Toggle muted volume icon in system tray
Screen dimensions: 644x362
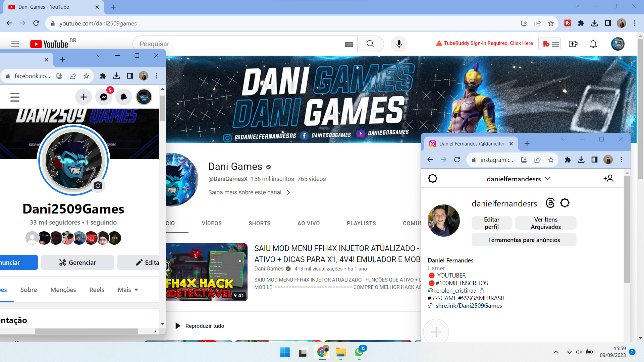tap(579, 352)
